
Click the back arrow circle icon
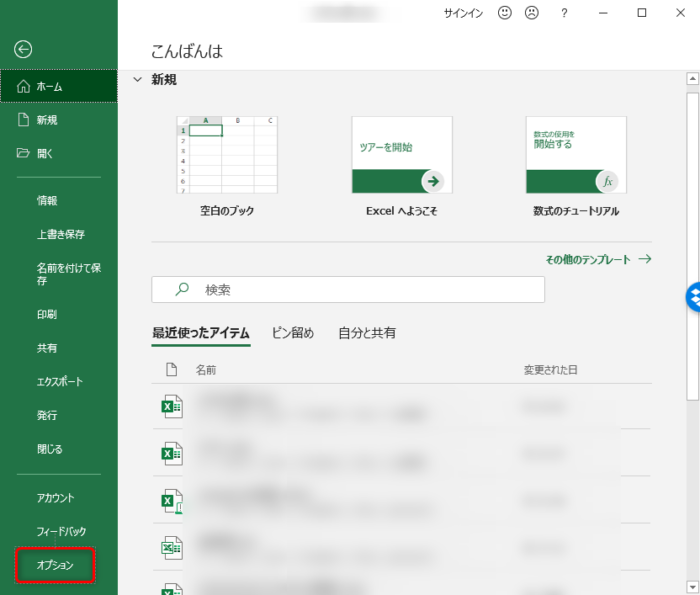[x=23, y=49]
